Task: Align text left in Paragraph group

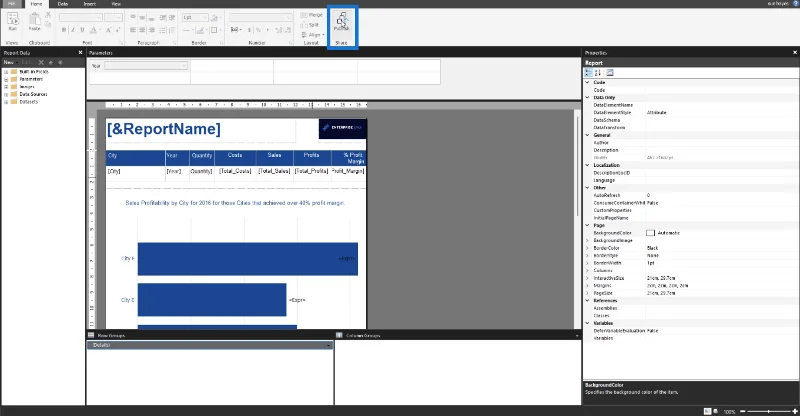Action: pyautogui.click(x=133, y=30)
